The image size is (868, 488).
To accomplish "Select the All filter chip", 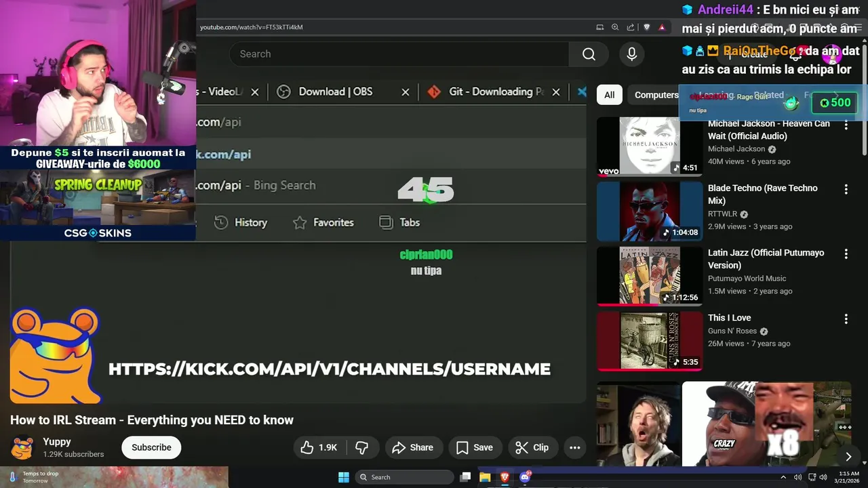I will coord(609,95).
